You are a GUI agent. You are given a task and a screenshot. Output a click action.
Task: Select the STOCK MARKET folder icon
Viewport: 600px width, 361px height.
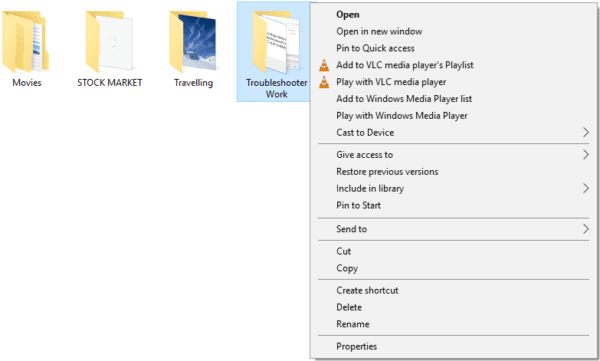tap(109, 41)
